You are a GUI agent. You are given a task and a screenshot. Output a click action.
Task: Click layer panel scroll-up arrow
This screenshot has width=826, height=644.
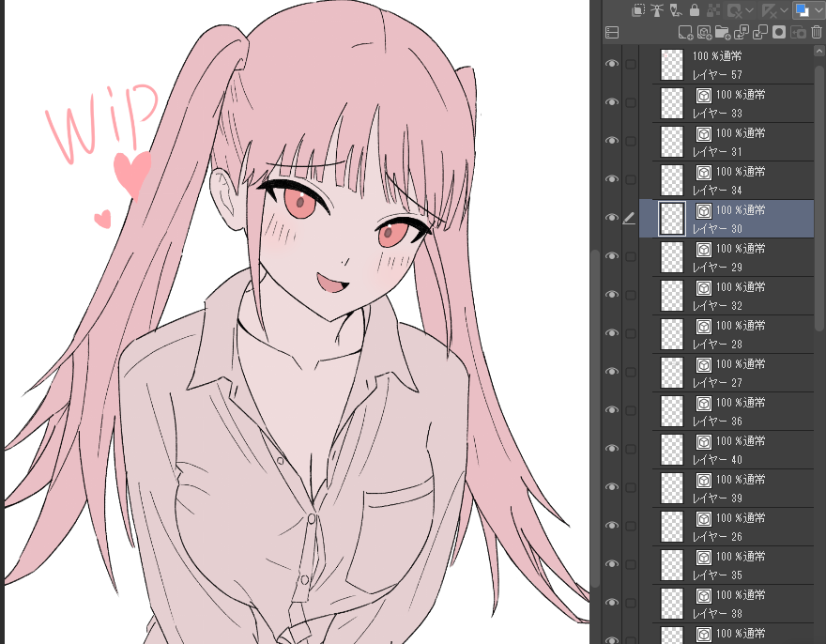coord(819,51)
